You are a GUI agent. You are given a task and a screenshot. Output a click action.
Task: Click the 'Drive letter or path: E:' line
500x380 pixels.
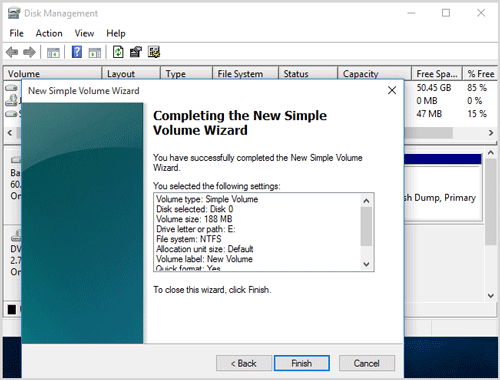coord(196,229)
